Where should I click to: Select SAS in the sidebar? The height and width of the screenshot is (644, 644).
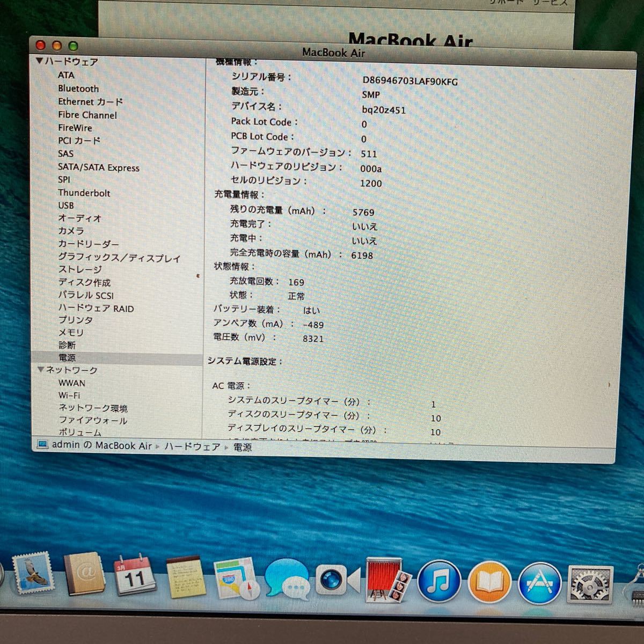[x=65, y=153]
